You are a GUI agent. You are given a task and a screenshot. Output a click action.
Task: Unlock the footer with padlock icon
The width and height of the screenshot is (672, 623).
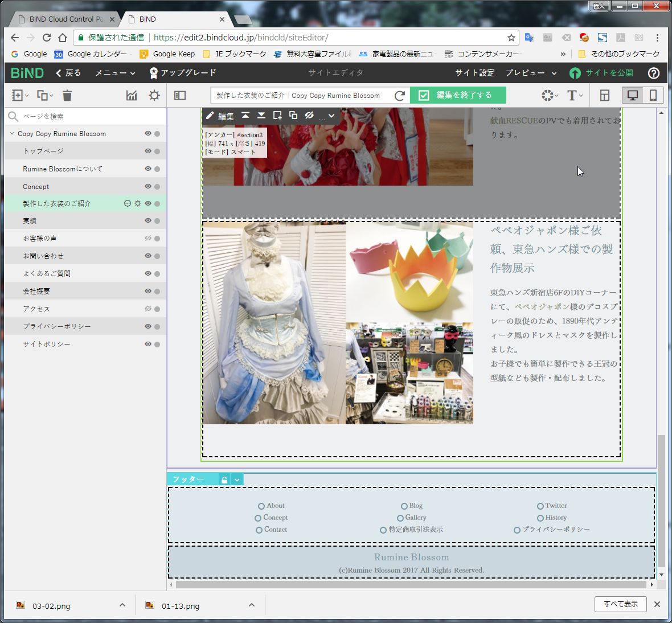pos(224,479)
